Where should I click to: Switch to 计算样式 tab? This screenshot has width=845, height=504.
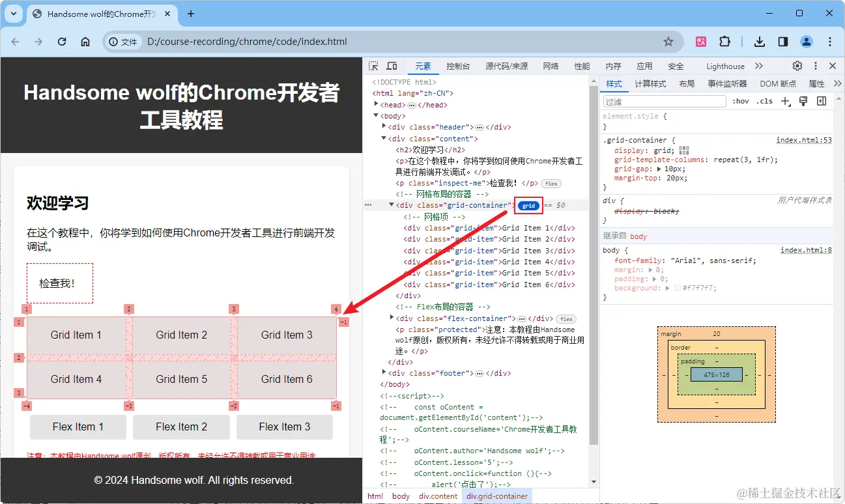(x=650, y=83)
